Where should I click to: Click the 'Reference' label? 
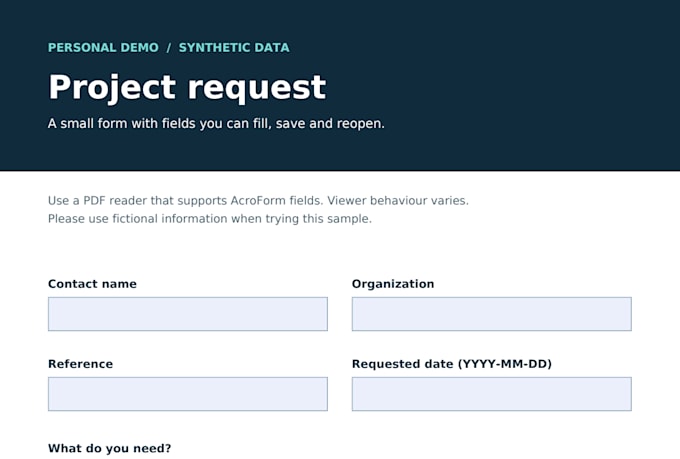pyautogui.click(x=80, y=364)
